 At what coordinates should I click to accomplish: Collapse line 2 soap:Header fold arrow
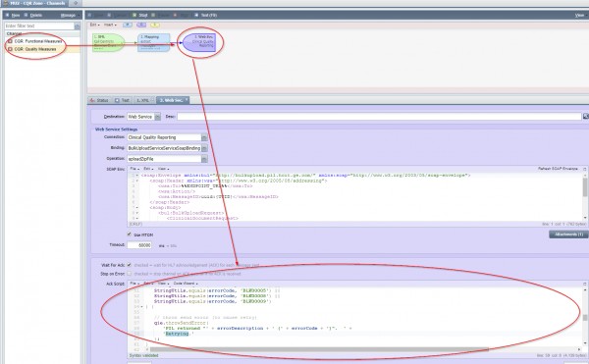pyautogui.click(x=137, y=181)
